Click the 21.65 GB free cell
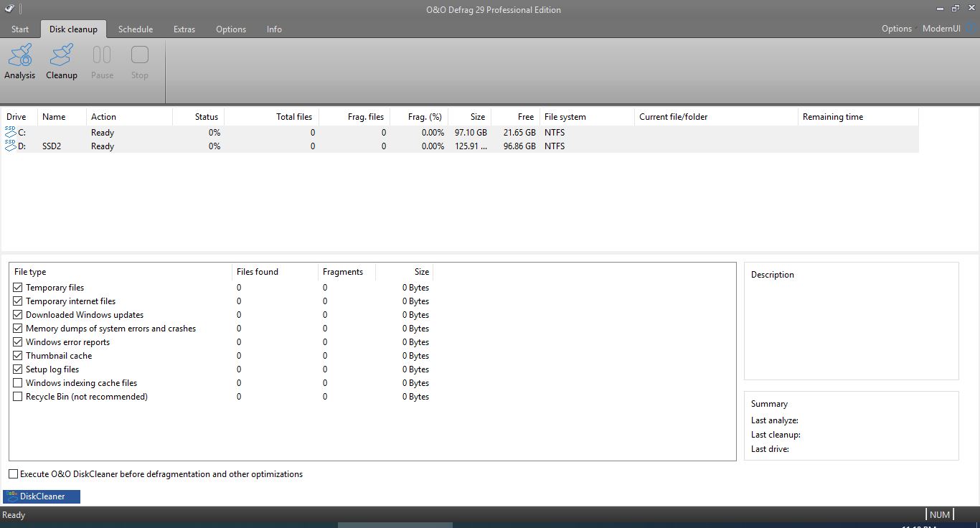The width and height of the screenshot is (980, 528). click(519, 133)
